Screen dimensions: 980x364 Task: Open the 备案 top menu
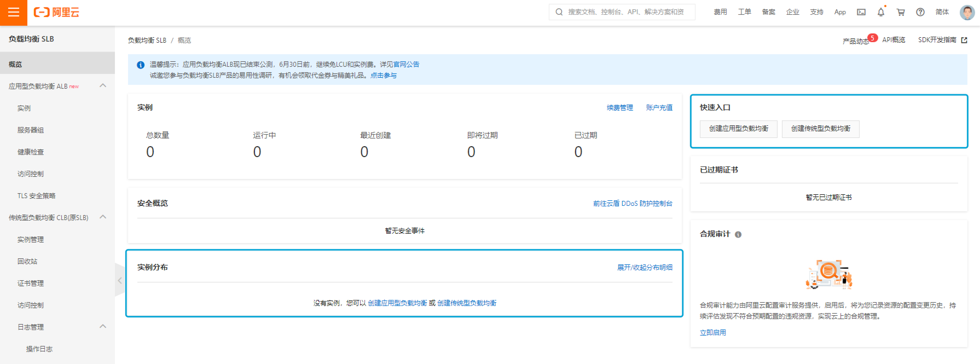769,12
